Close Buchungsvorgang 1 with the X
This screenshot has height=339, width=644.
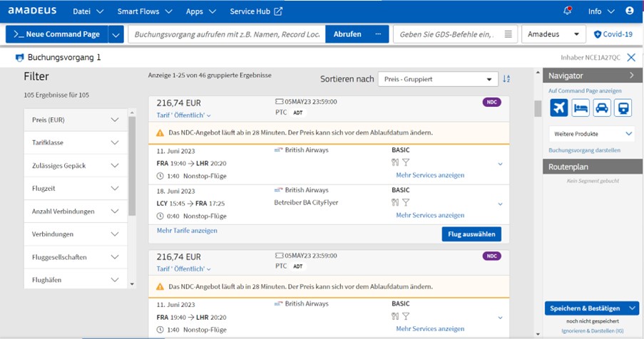pos(631,58)
